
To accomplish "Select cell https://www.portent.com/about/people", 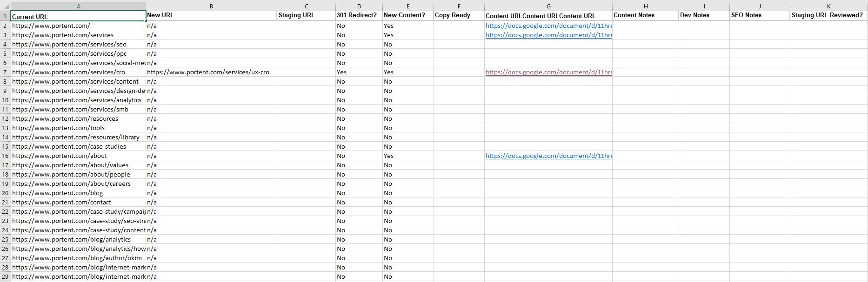I will click(78, 174).
